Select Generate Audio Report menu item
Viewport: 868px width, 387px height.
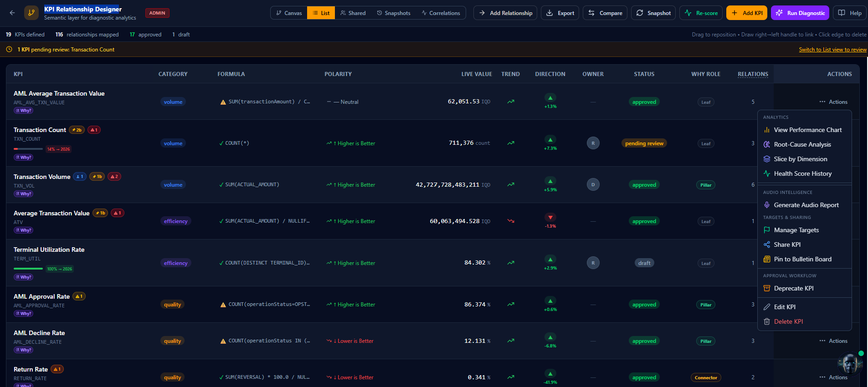tap(804, 205)
